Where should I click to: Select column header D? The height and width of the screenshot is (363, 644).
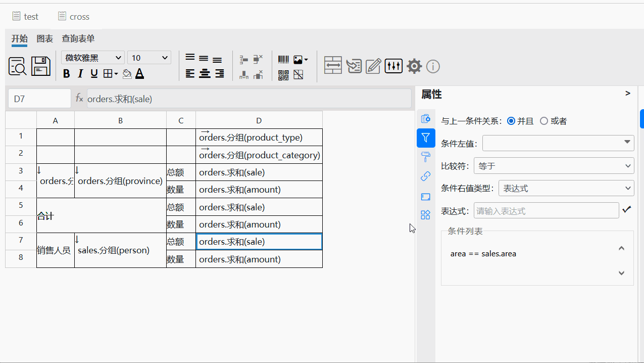tap(259, 120)
